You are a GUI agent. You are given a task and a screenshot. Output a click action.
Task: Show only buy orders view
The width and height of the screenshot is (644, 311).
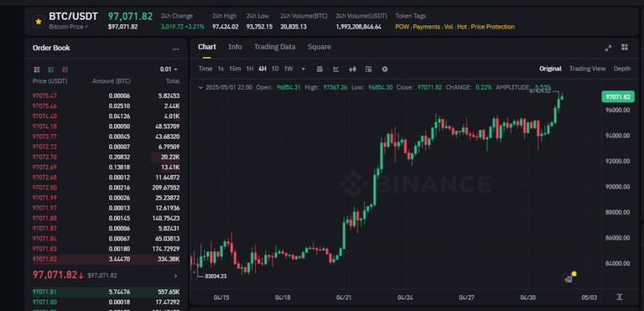[51, 70]
